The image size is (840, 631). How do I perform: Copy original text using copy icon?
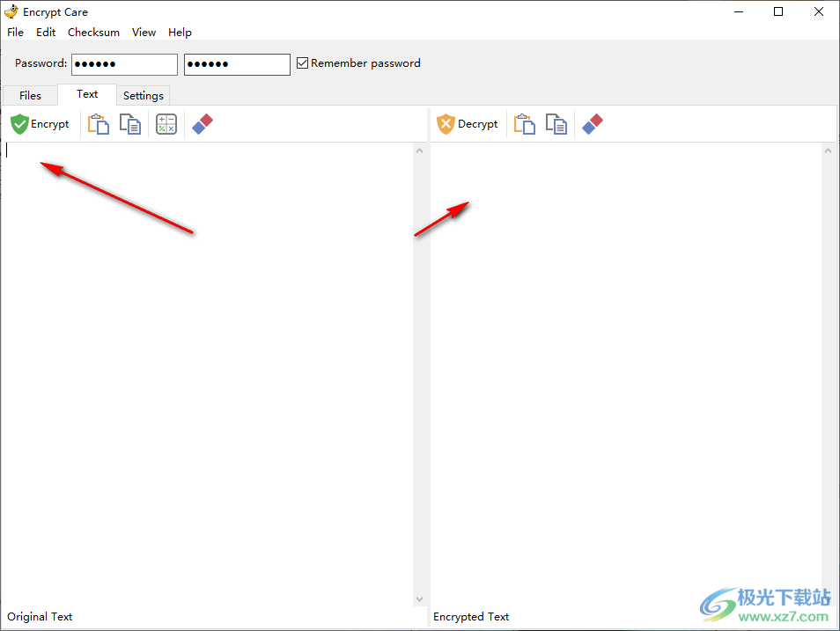(x=130, y=124)
